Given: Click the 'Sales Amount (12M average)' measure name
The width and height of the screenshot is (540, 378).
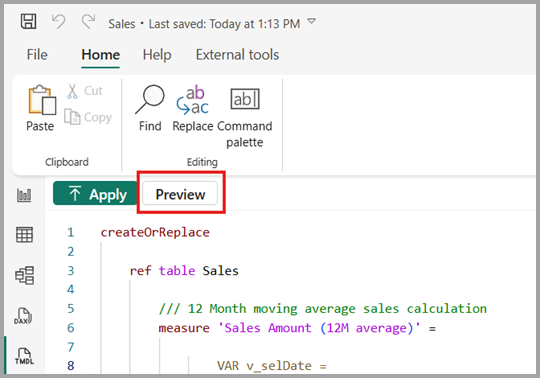Looking at the screenshot, I should point(319,328).
